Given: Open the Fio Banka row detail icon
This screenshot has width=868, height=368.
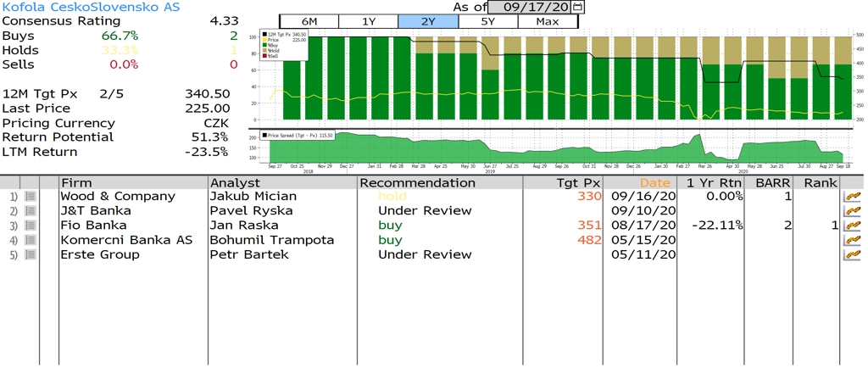Looking at the screenshot, I should pos(31,226).
